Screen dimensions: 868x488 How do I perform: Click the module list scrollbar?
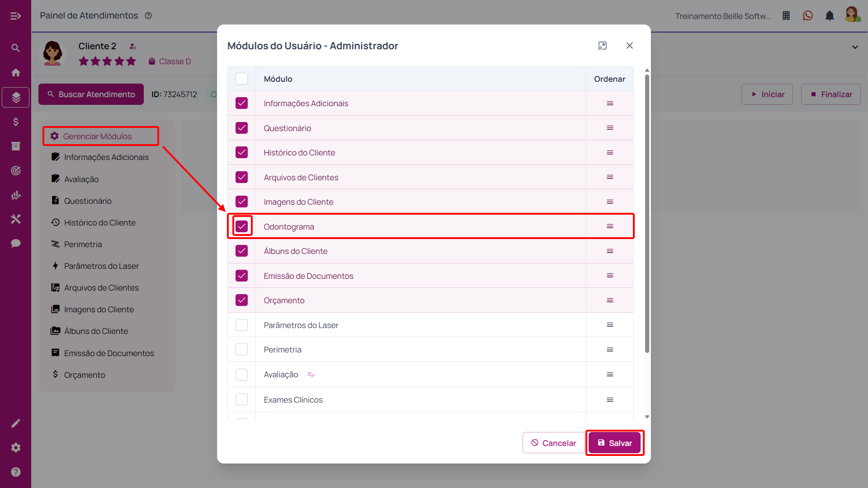click(x=647, y=212)
